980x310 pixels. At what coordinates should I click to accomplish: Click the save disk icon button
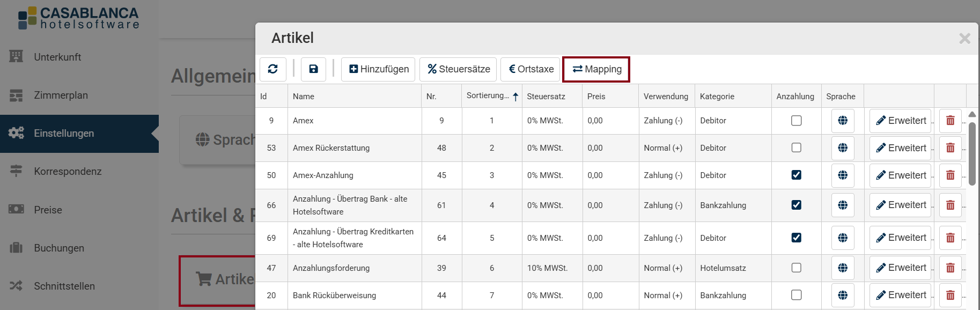[x=313, y=69]
